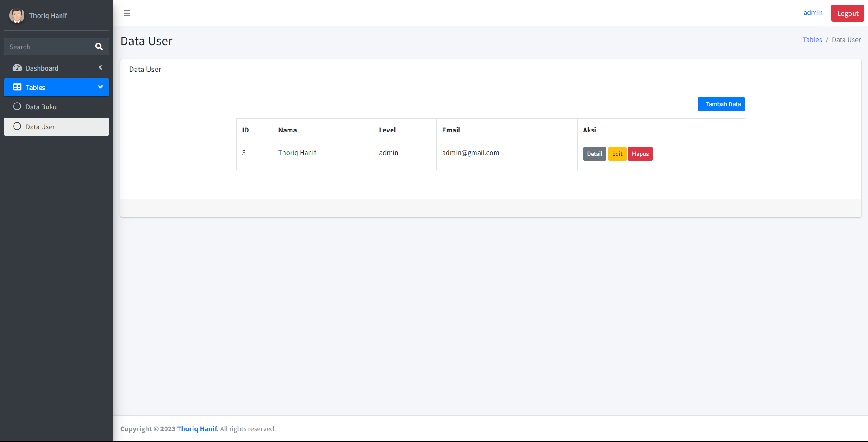868x442 pixels.
Task: Click the Tables grid icon
Action: [x=17, y=87]
